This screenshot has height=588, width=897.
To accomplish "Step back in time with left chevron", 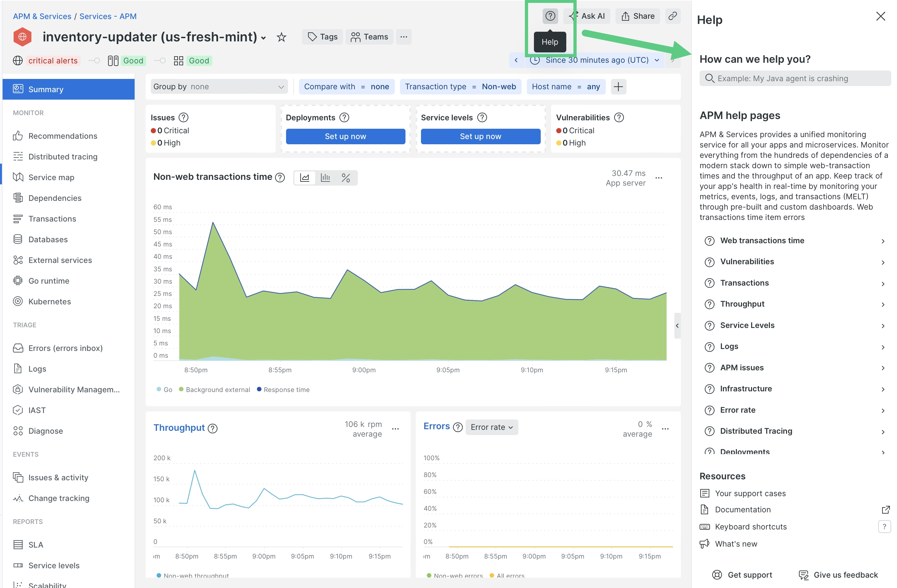I will coord(516,60).
